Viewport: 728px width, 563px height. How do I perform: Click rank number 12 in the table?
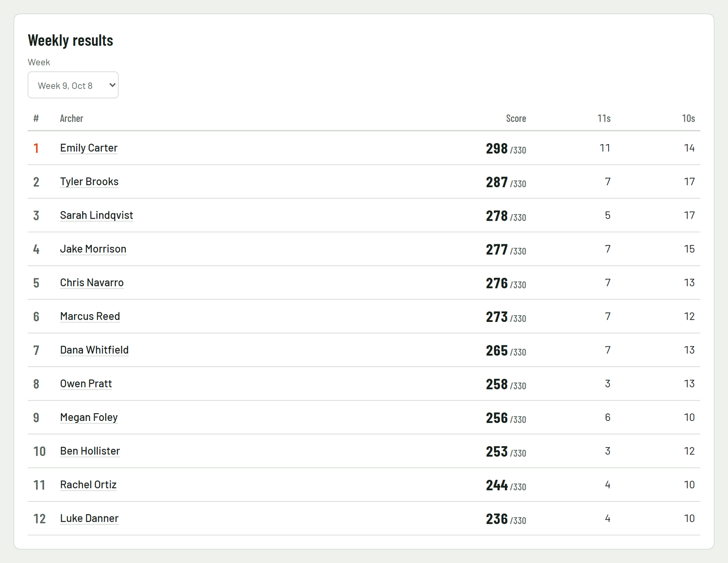39,519
